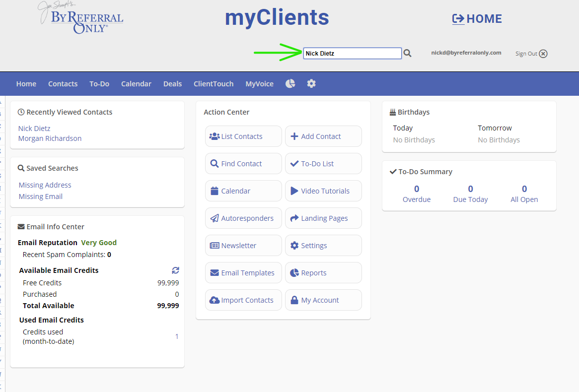Open the ClientTouch menu
This screenshot has height=392, width=579.
click(214, 84)
